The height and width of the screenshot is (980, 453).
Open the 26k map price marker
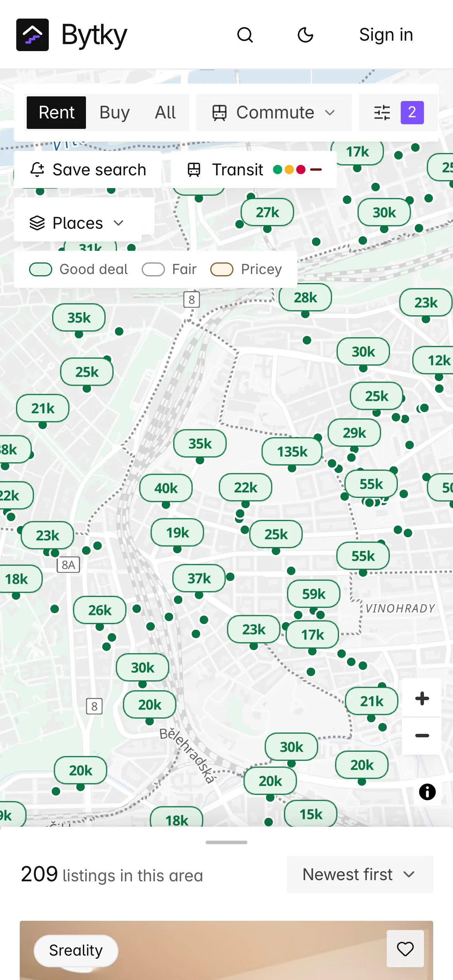[x=100, y=610]
